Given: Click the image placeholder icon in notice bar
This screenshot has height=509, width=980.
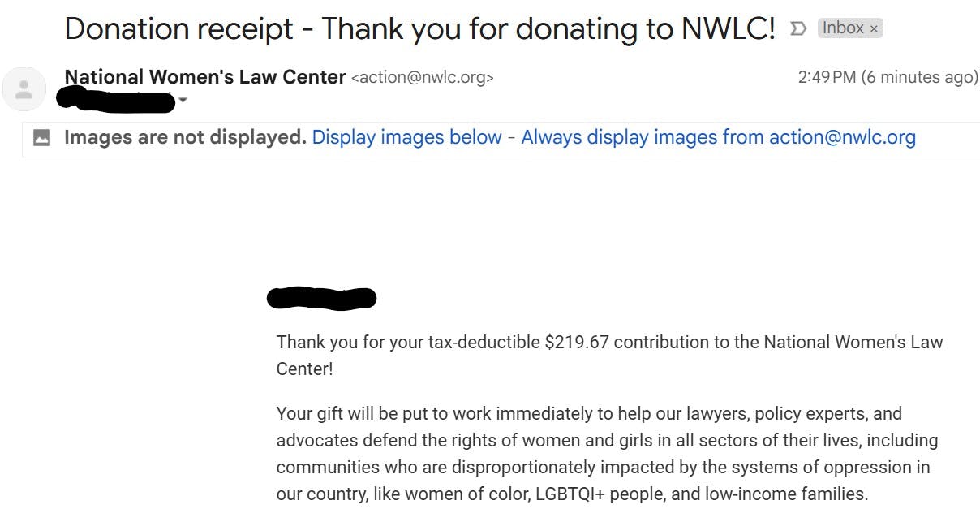Looking at the screenshot, I should (x=42, y=138).
